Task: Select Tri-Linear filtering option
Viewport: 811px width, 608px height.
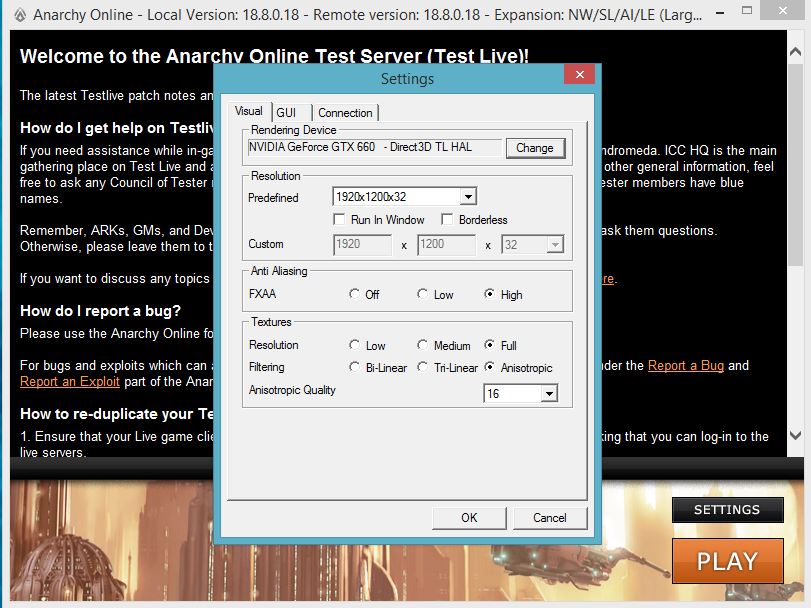Action: 423,368
